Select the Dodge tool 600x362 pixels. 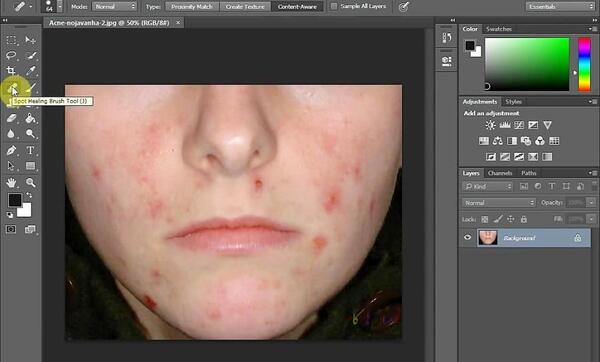tap(30, 134)
